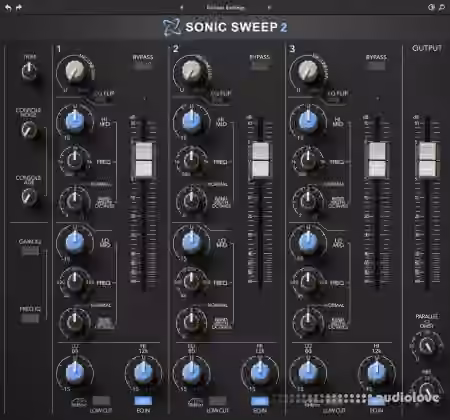Image resolution: width=450 pixels, height=420 pixels.
Task: Click the PARALLEL order knob in output section
Action: click(x=427, y=346)
